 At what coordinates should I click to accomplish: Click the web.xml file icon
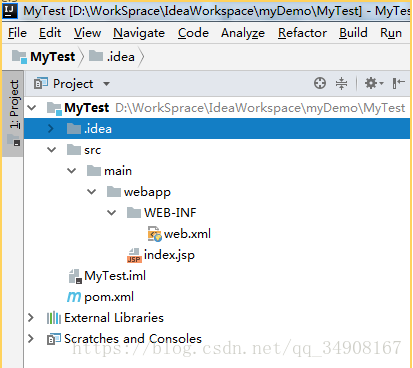tap(155, 234)
